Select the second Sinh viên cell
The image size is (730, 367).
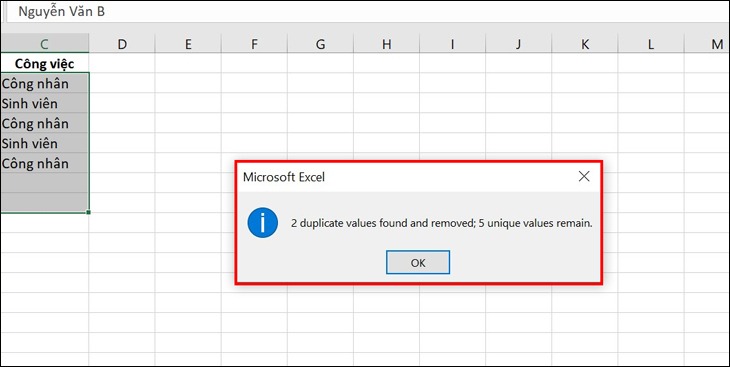tap(44, 143)
